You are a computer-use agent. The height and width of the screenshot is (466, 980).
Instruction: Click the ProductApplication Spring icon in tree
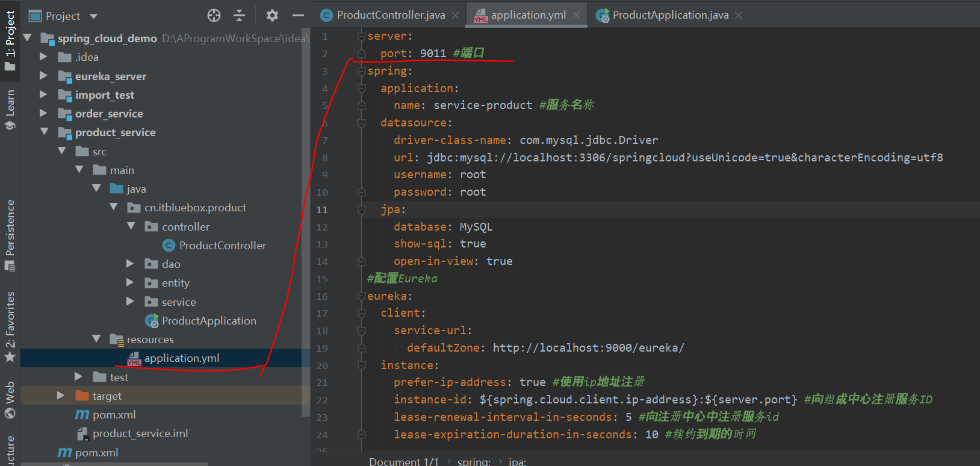click(152, 321)
